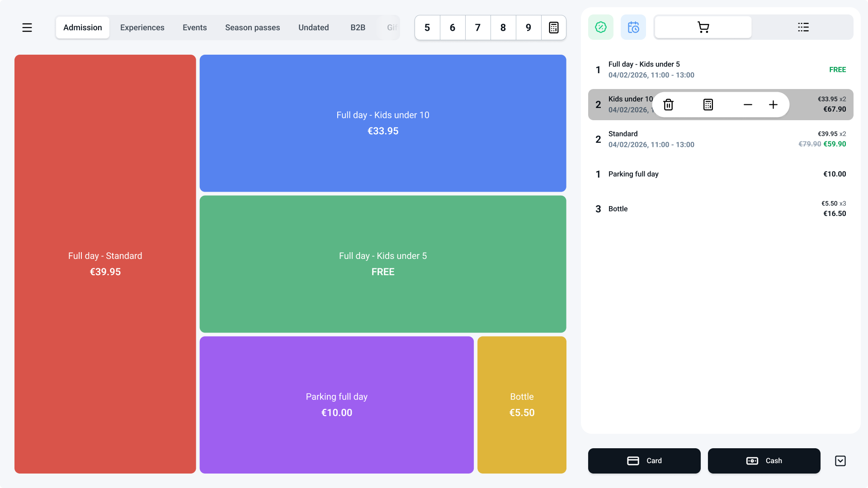Viewport: 868px width, 488px height.
Task: Click the blue calendar clock icon
Action: [633, 27]
